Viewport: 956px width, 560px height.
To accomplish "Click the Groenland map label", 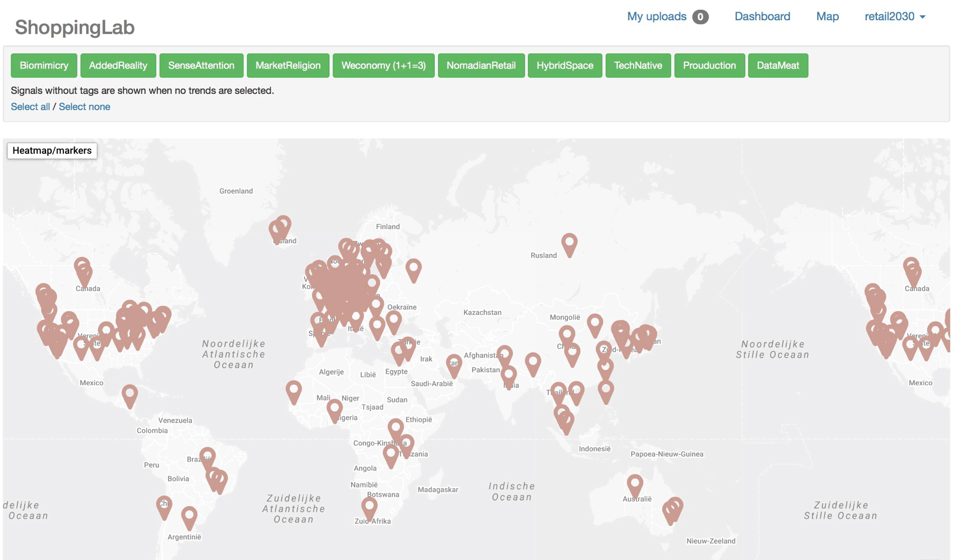I will (x=236, y=191).
